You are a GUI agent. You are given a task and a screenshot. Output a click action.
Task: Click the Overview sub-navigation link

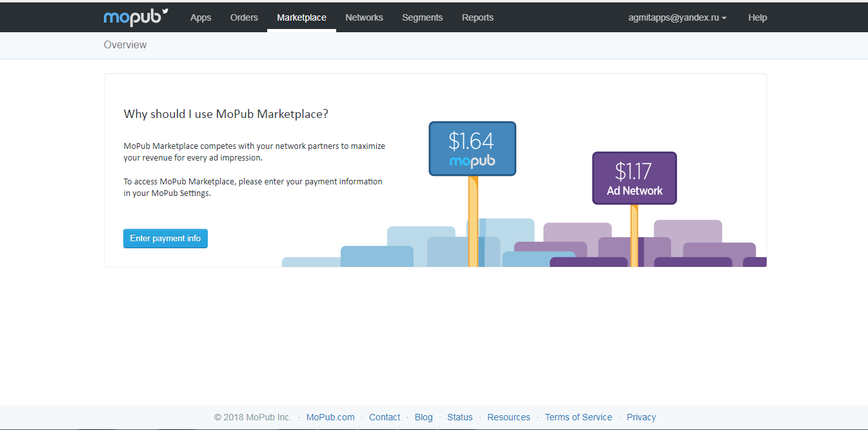coord(125,44)
